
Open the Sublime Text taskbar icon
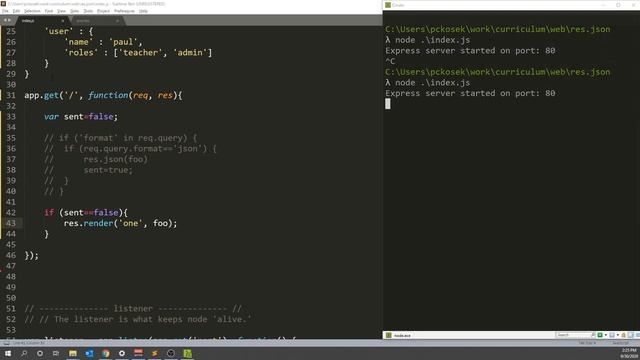(x=155, y=353)
